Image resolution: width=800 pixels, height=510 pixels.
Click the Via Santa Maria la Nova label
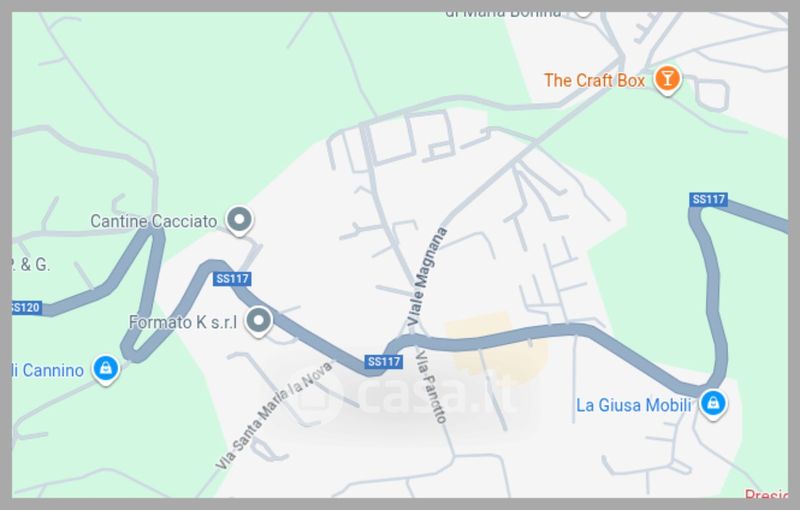[273, 415]
